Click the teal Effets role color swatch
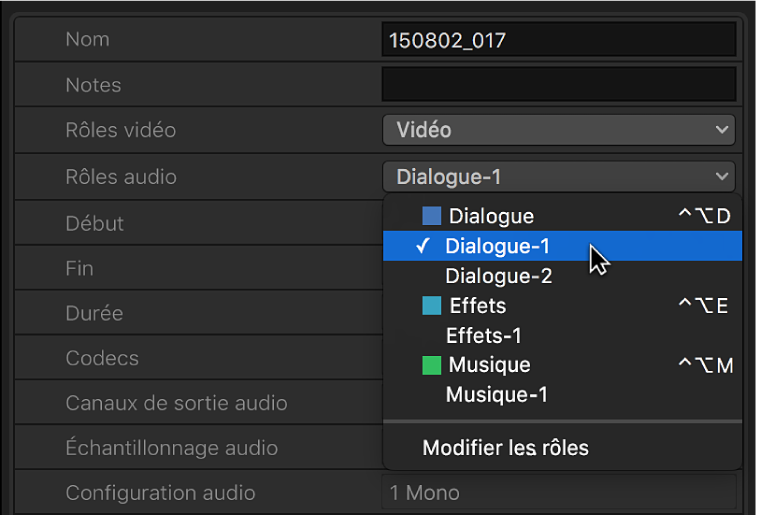This screenshot has width=758, height=516. [x=432, y=306]
